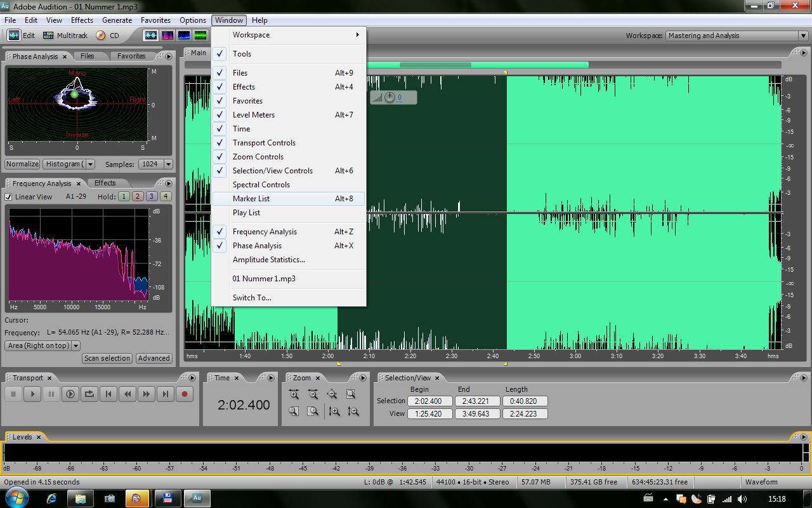Click Zoom to left edge of selection
Viewport: 812px width, 508px height.
[294, 411]
